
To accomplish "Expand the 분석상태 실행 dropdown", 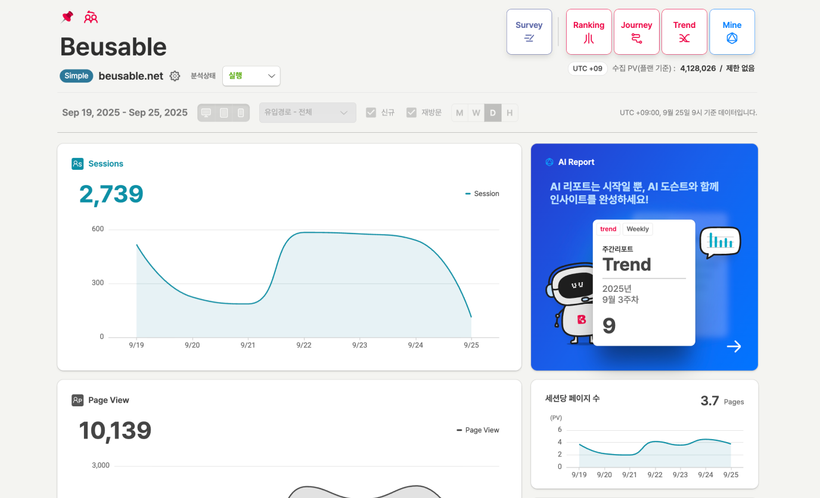I will click(251, 76).
